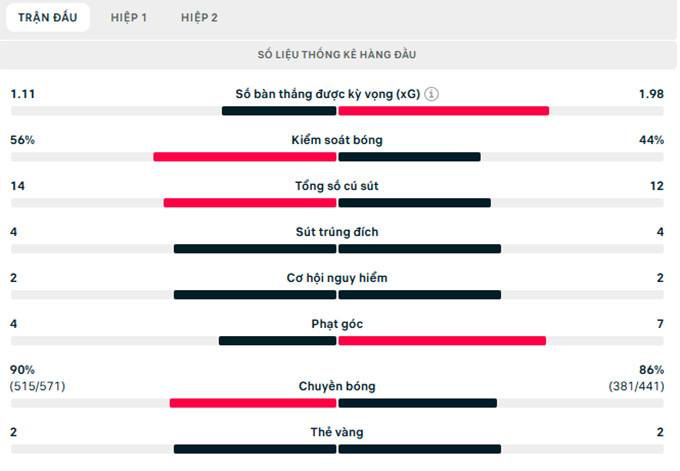Click the 'Số bàn thắng được kỳ vọng (xG)' label
680x471 pixels.
point(327,94)
